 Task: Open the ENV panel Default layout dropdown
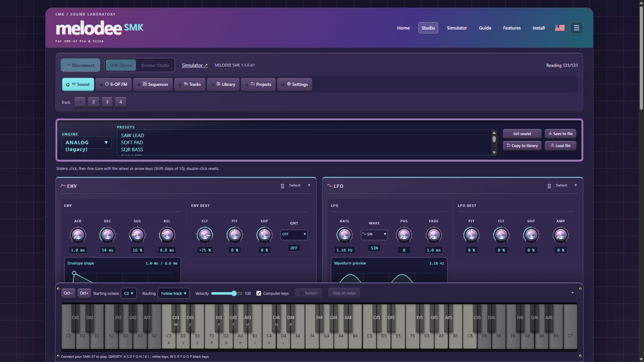click(299, 185)
